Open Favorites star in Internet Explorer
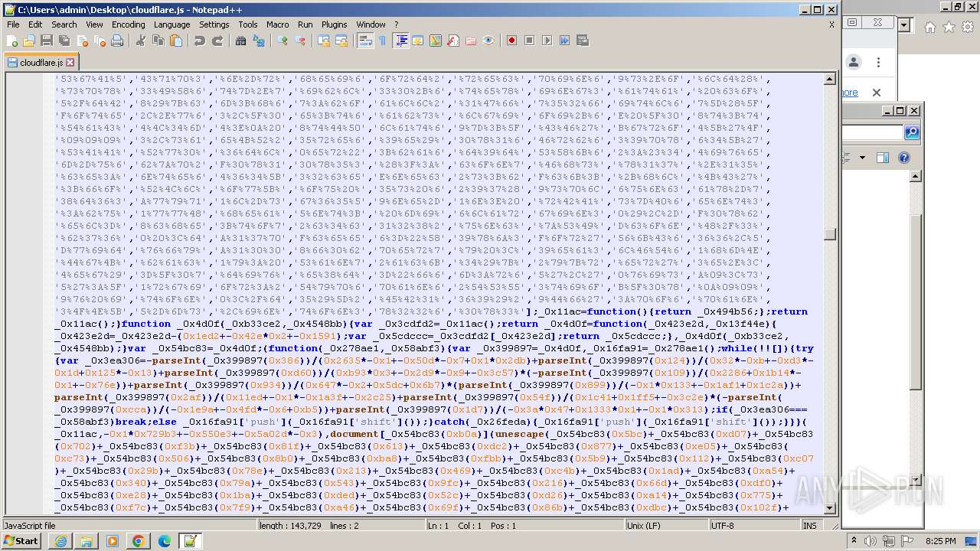The height and width of the screenshot is (551, 980). [949, 27]
